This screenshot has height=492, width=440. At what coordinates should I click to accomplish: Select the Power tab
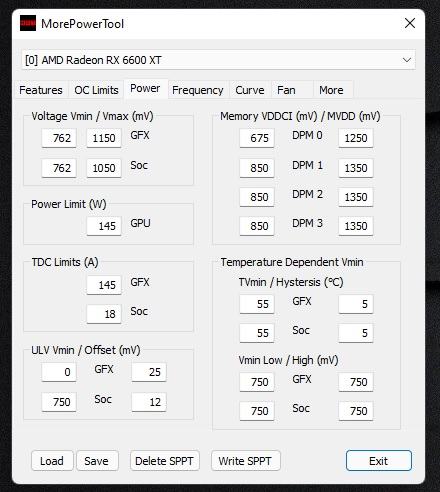click(x=145, y=89)
